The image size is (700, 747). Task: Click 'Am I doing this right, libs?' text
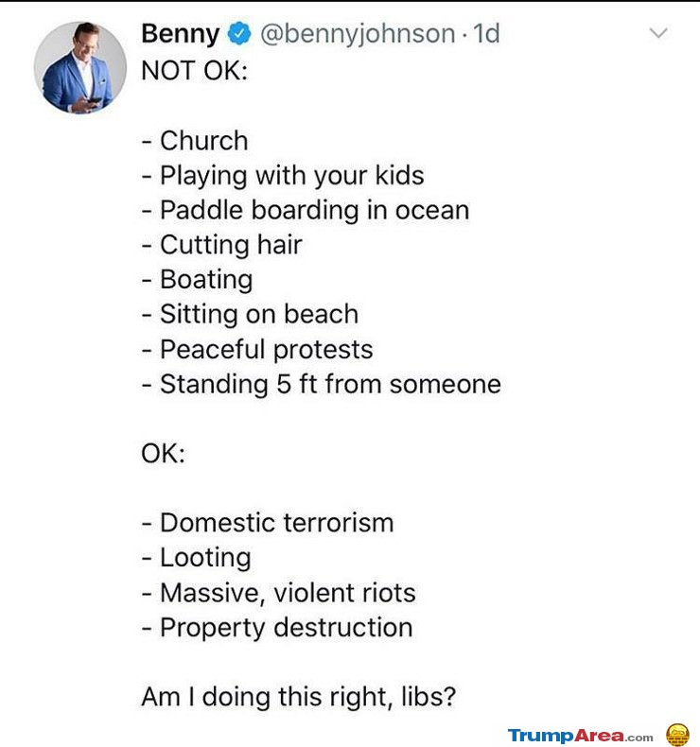point(299,698)
